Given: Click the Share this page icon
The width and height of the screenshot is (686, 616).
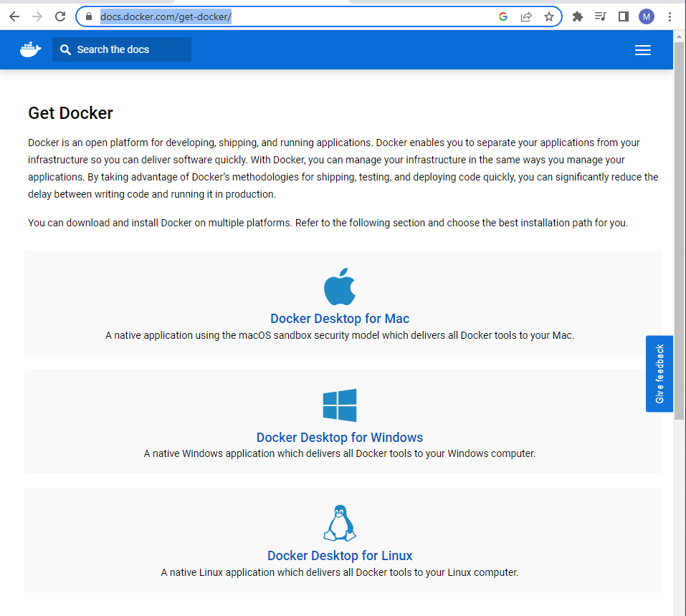Looking at the screenshot, I should (526, 16).
